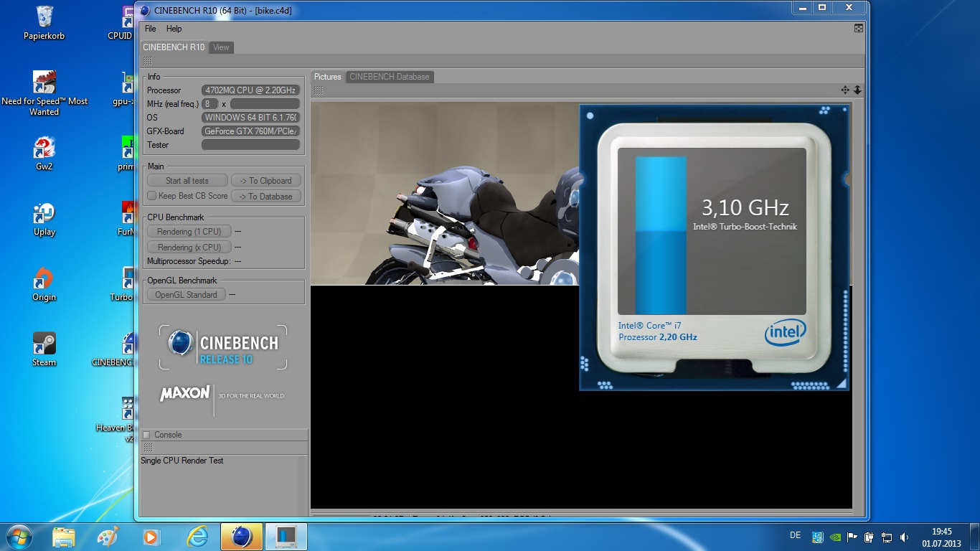Open the NVIDIA tray icon
980x551 pixels.
click(x=835, y=537)
